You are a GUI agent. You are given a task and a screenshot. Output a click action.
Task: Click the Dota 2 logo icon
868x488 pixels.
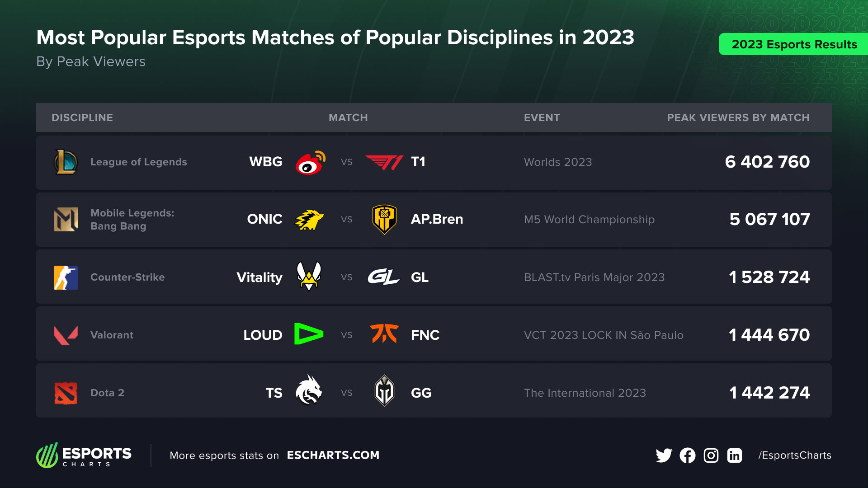(x=66, y=393)
